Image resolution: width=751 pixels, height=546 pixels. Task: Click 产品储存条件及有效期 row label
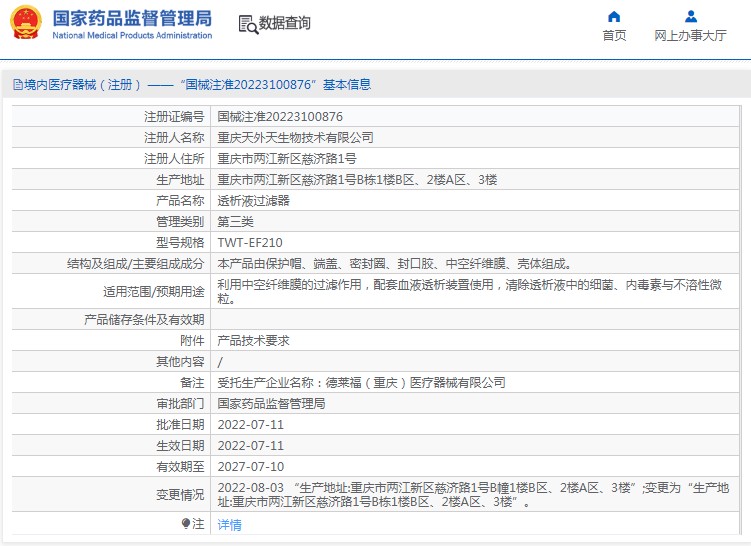point(144,319)
